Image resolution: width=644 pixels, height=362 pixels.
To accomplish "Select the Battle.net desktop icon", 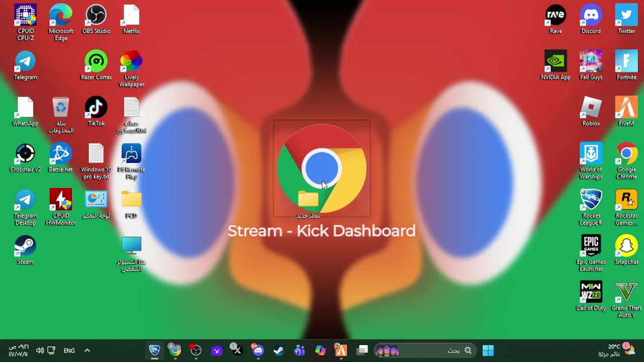I will 61,158.
